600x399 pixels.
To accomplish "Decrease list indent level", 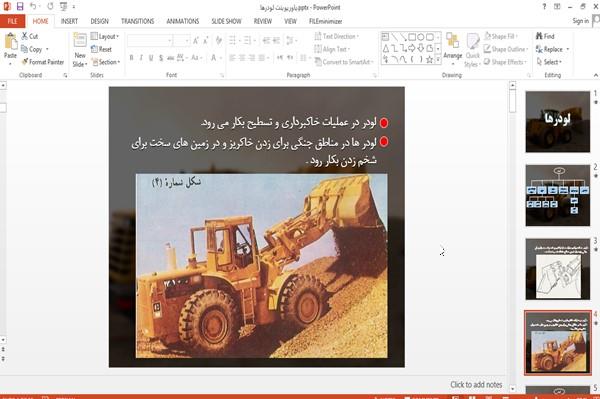I will 266,40.
